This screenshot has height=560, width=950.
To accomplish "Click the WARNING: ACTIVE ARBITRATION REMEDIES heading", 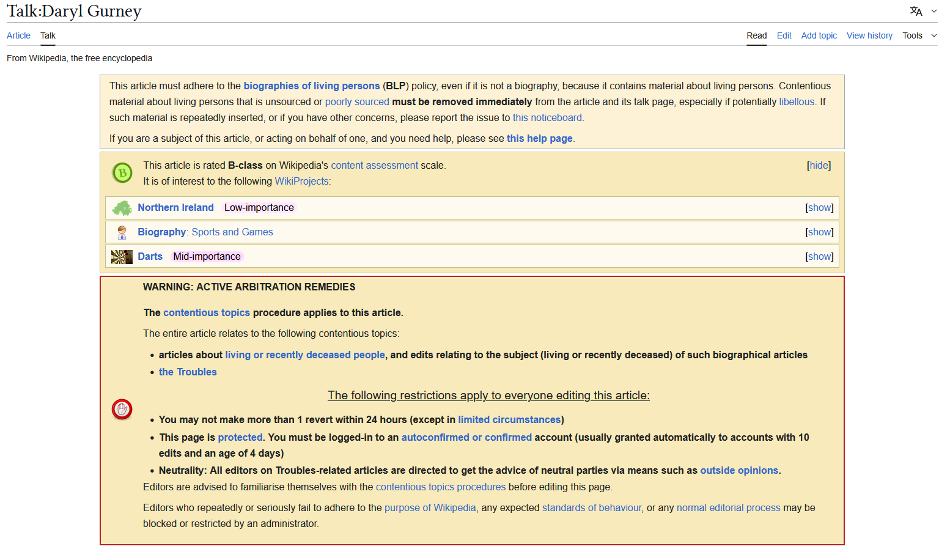I will tap(249, 287).
